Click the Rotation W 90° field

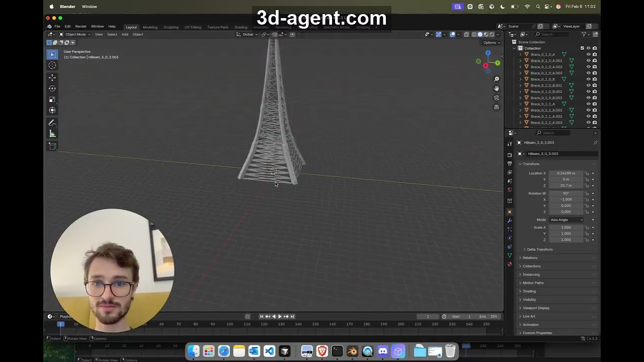pos(566,194)
